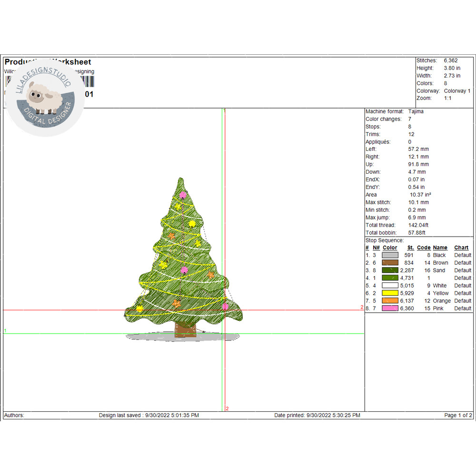
Task: Click the Production Worksheet title
Action: pos(48,62)
